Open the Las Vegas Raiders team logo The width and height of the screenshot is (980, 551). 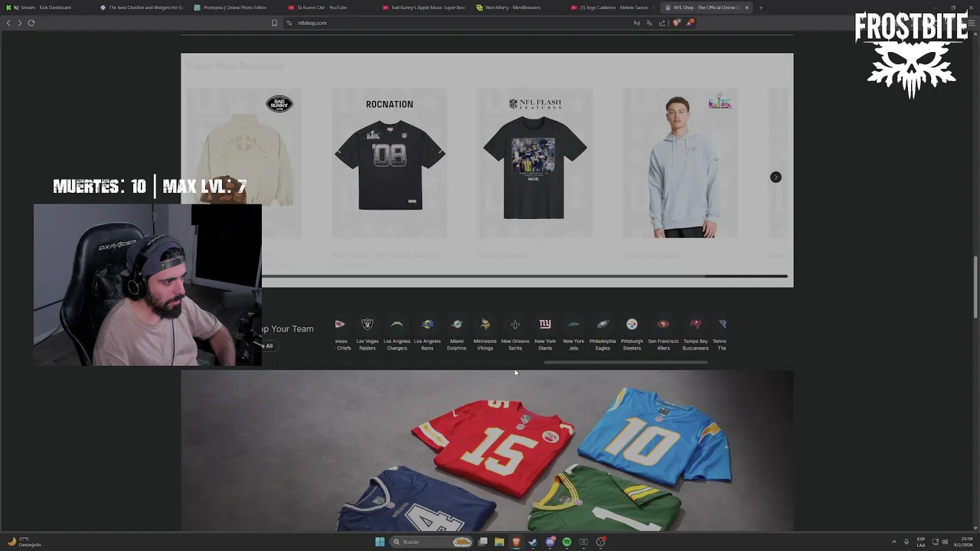point(367,324)
